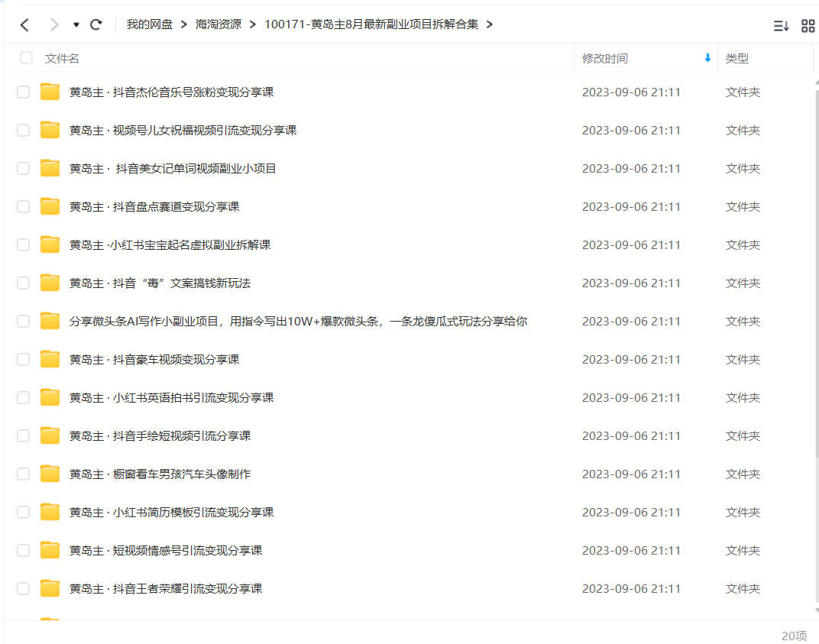Click the vertical scrollbar of file list
Viewport: 819px width, 644px height.
pyautogui.click(x=817, y=272)
